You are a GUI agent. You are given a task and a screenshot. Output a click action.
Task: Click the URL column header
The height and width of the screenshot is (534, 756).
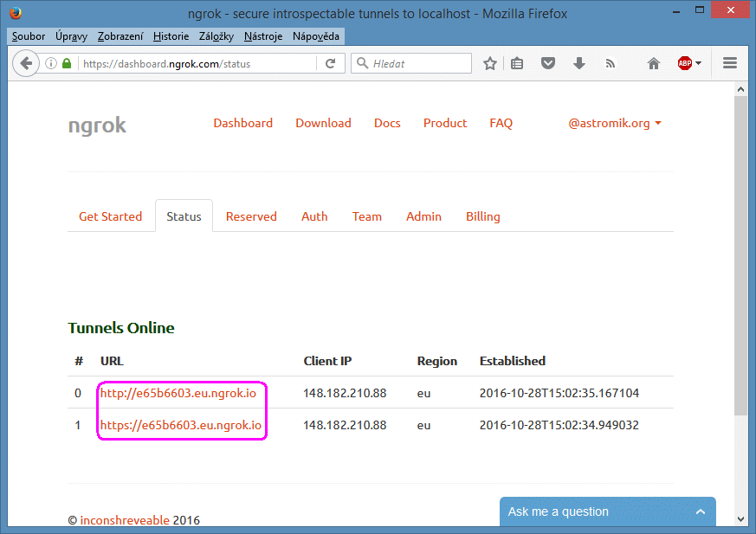tap(112, 361)
